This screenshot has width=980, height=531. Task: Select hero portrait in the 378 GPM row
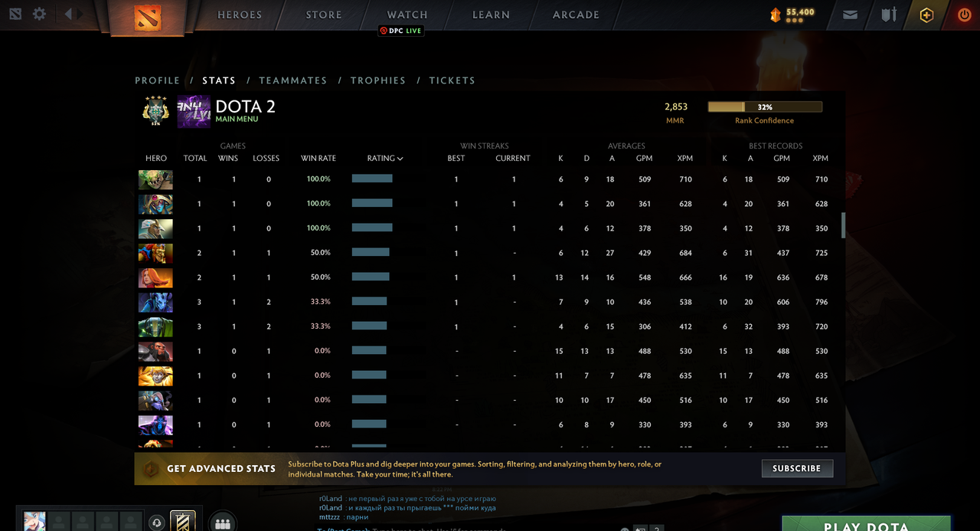pyautogui.click(x=155, y=228)
